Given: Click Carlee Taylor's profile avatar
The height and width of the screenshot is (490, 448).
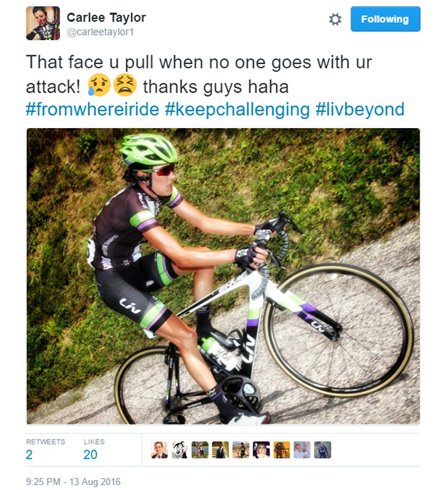Looking at the screenshot, I should coord(43,23).
